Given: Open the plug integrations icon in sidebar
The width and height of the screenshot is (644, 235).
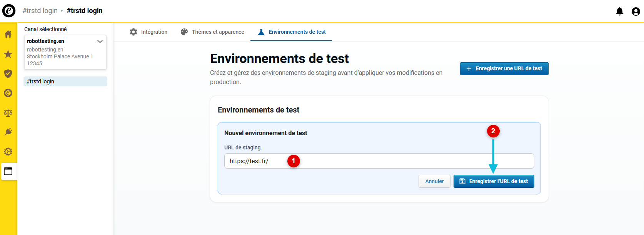Looking at the screenshot, I should 8,132.
